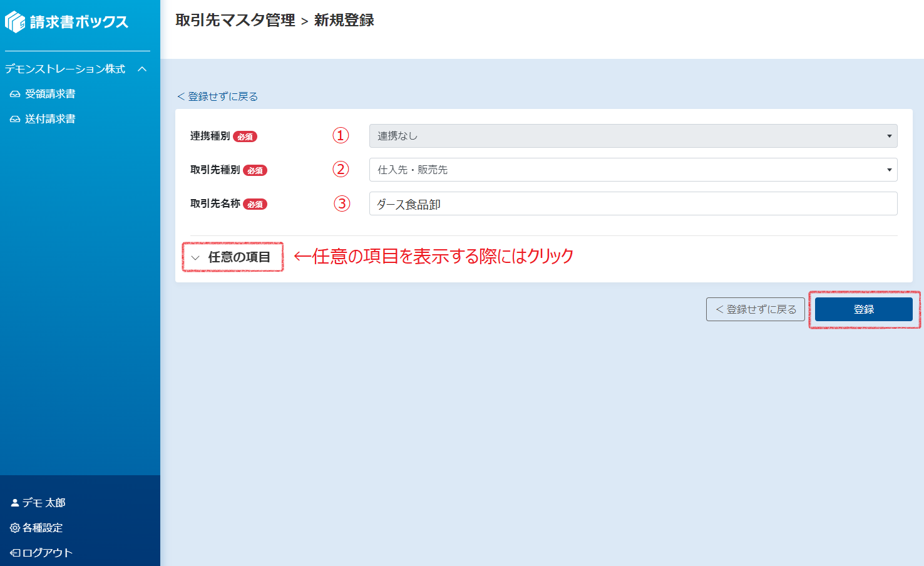The height and width of the screenshot is (566, 924).
Task: Click the blue 登録 button
Action: click(864, 309)
